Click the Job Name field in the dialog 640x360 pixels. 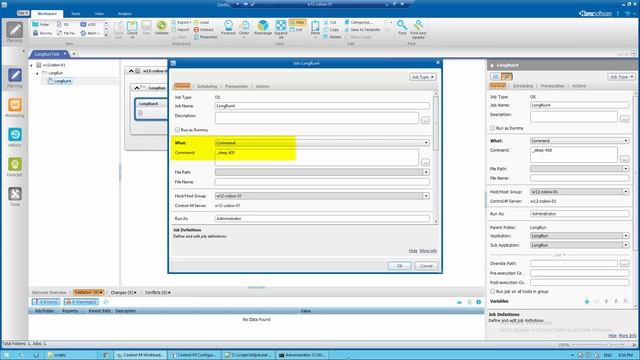coord(322,106)
